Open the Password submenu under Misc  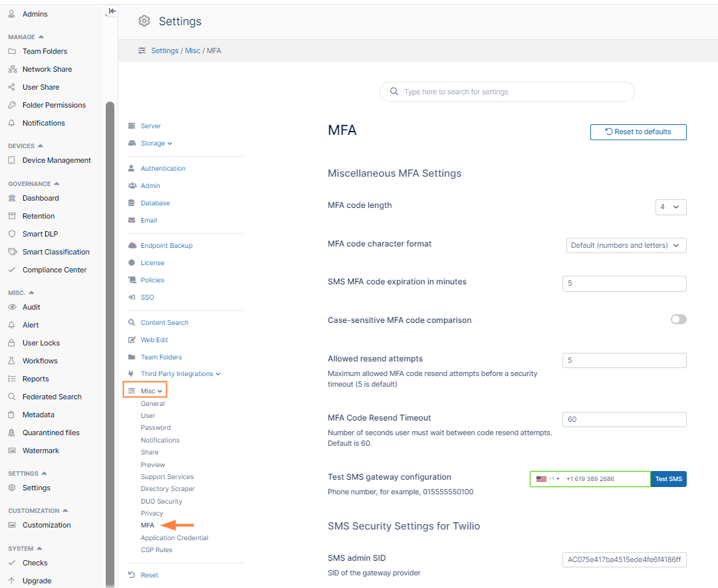point(156,427)
